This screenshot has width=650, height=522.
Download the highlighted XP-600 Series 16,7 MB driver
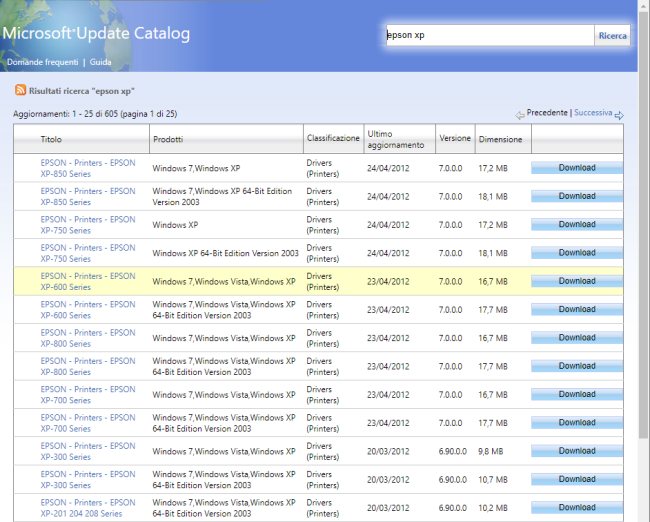tap(577, 281)
